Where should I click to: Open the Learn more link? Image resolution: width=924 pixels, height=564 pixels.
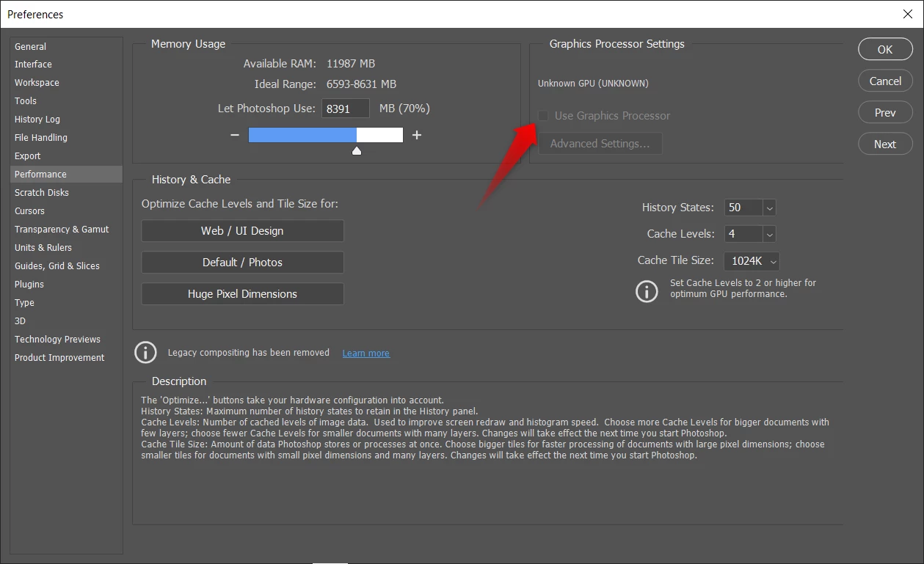(x=365, y=354)
